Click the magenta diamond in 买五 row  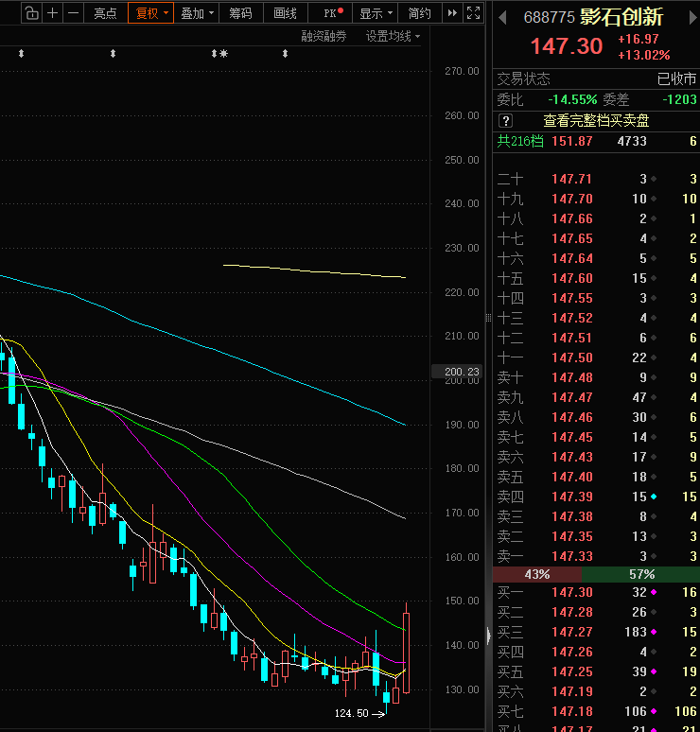(x=654, y=671)
